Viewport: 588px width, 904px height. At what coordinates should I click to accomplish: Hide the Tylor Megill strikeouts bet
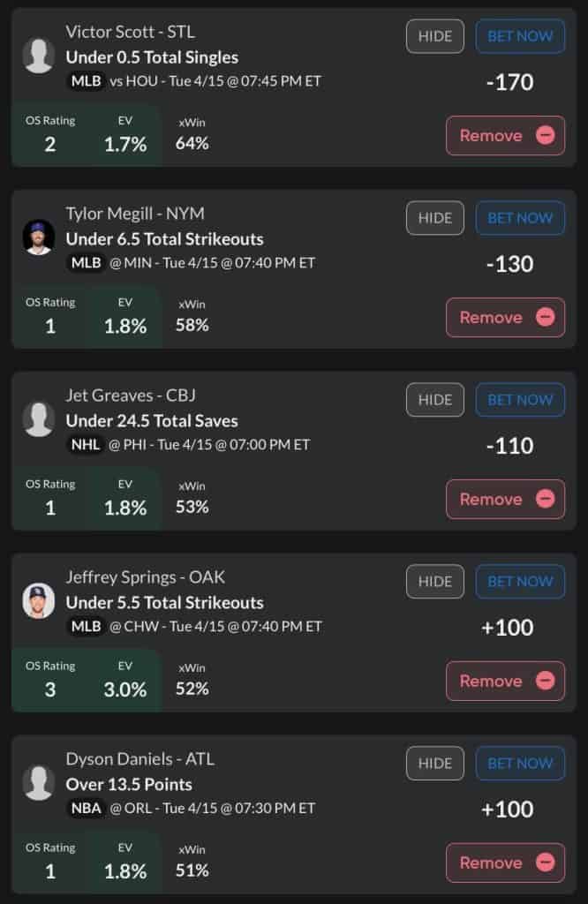(434, 218)
